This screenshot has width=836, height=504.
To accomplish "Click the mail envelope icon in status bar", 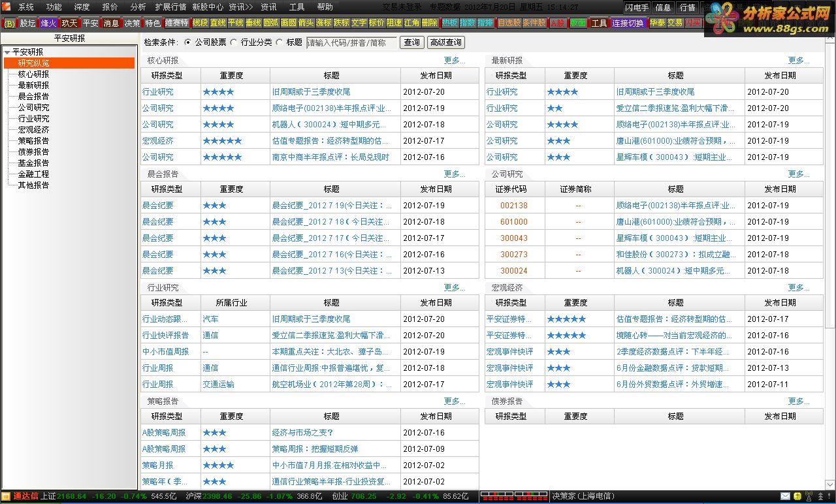I will tap(785, 496).
